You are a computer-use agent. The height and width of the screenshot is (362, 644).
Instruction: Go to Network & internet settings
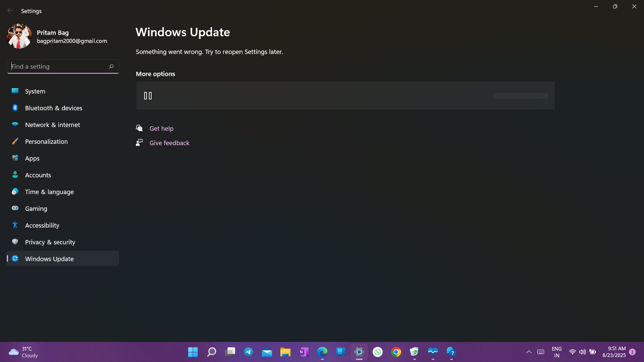(x=63, y=125)
